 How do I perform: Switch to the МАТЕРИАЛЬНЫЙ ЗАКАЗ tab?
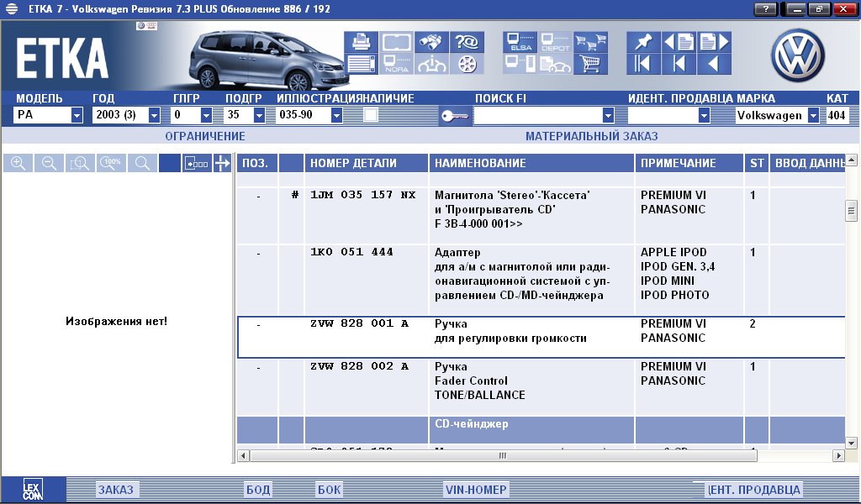pyautogui.click(x=591, y=136)
